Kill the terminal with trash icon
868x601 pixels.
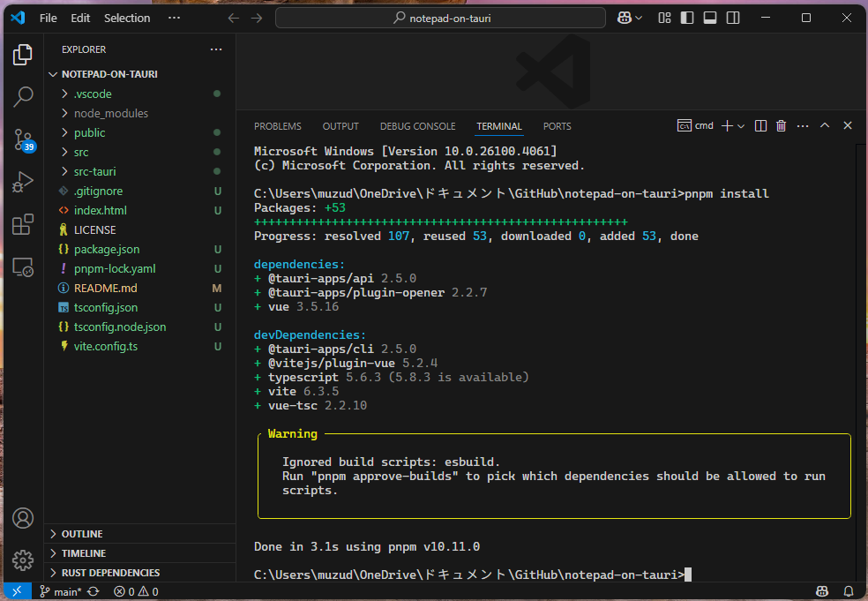click(781, 125)
